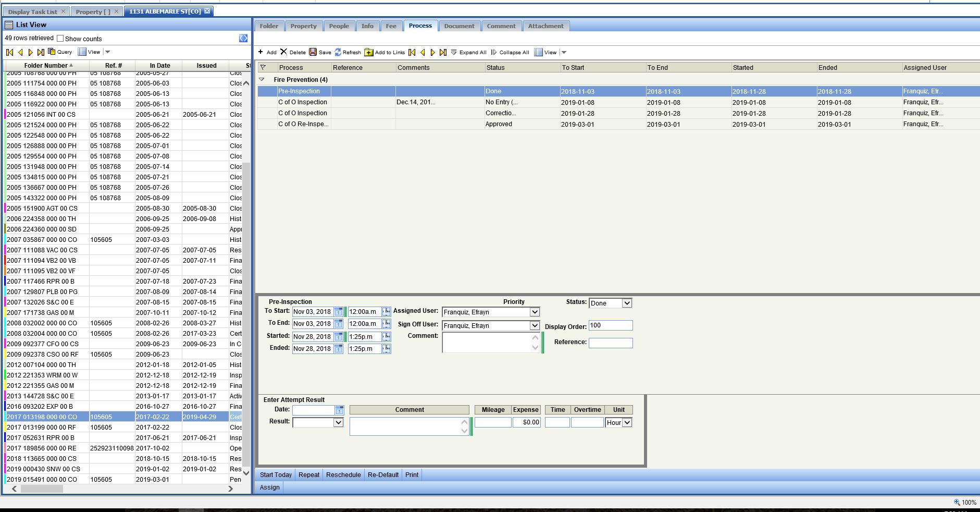Open calendar picker for To Start date
This screenshot has height=512, width=980.
click(x=339, y=312)
